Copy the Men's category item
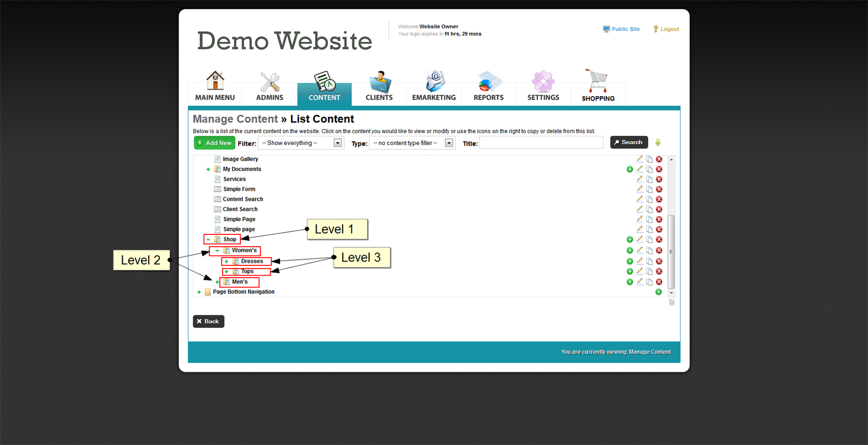The height and width of the screenshot is (445, 868). (649, 282)
